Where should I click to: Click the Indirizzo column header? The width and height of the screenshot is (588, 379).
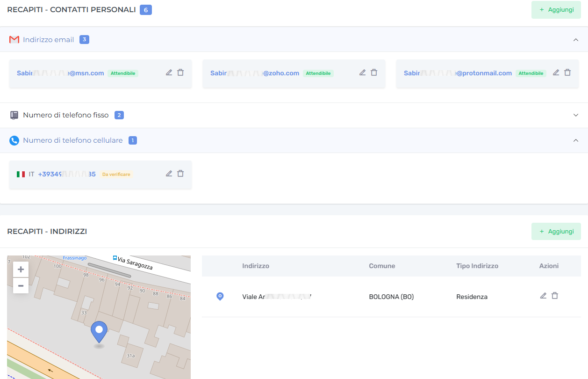[256, 266]
